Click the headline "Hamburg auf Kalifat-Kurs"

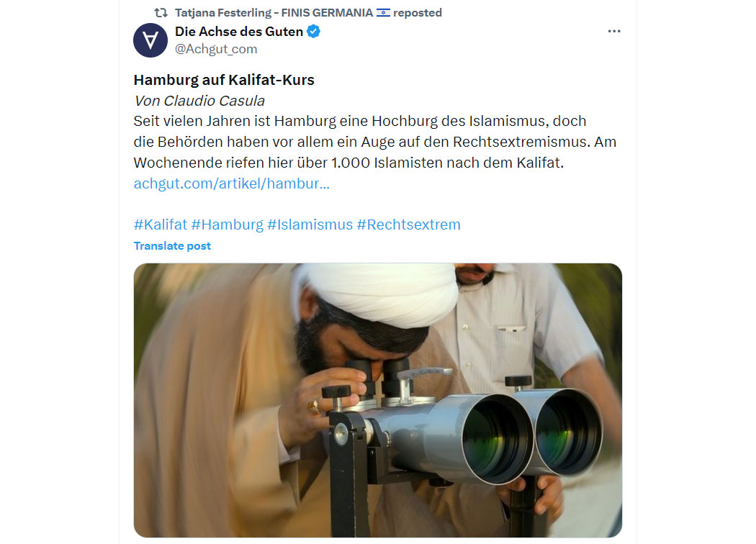[224, 79]
